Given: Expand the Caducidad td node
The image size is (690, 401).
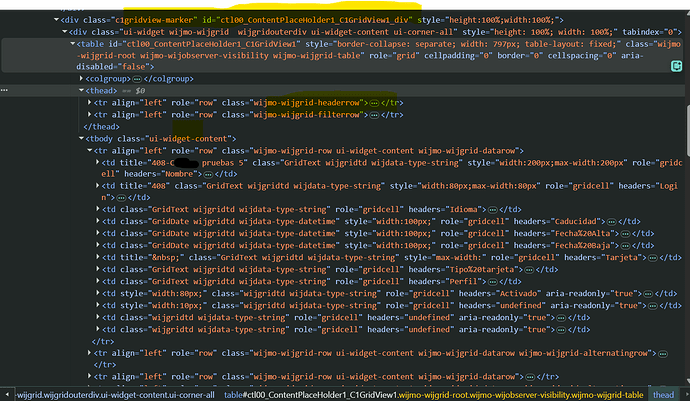Looking at the screenshot, I should coord(98,221).
